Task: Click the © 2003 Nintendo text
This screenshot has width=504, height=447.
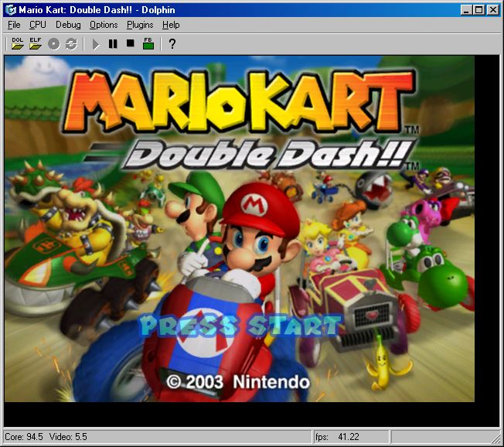Action: [238, 382]
